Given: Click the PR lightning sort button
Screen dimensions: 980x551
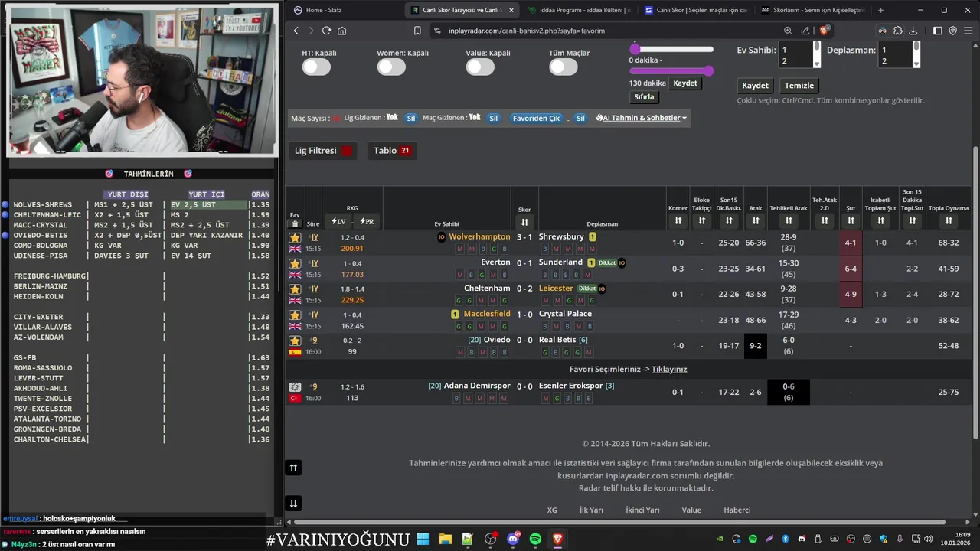Looking at the screenshot, I should click(367, 221).
